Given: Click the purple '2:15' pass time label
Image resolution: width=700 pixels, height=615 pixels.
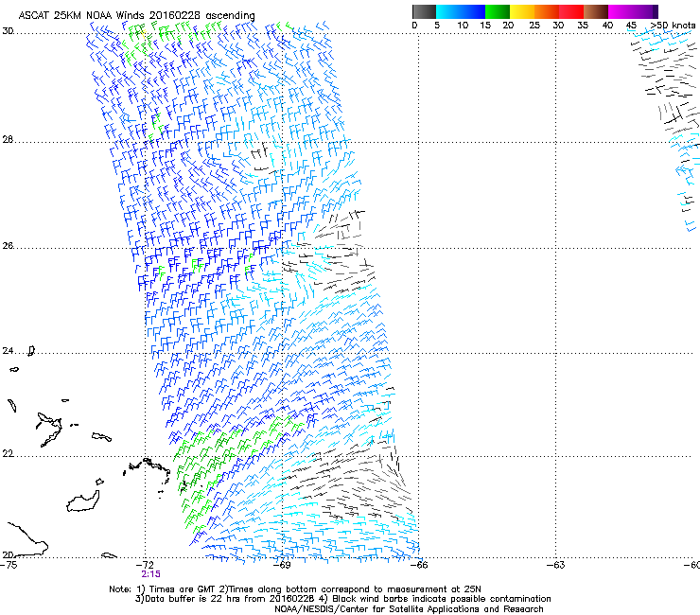Looking at the screenshot, I should click(151, 574).
